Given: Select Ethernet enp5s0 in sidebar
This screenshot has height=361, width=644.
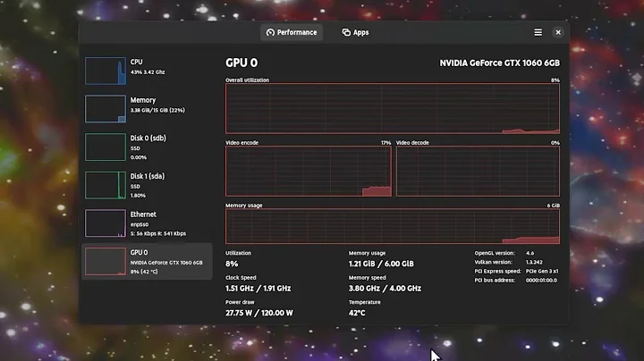Looking at the screenshot, I should (147, 223).
